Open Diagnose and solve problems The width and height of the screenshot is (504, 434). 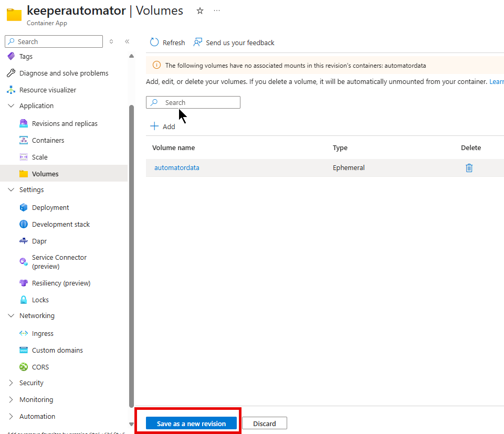click(x=64, y=73)
